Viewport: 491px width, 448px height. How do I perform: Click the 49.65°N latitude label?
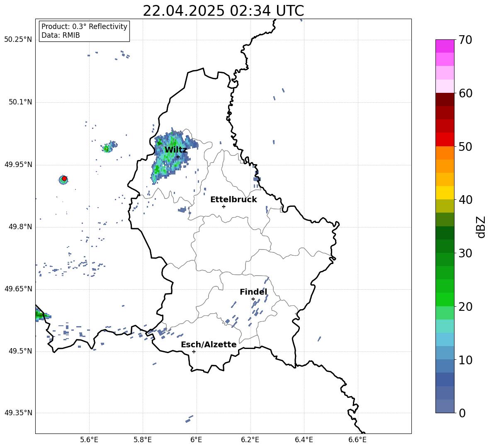18,289
